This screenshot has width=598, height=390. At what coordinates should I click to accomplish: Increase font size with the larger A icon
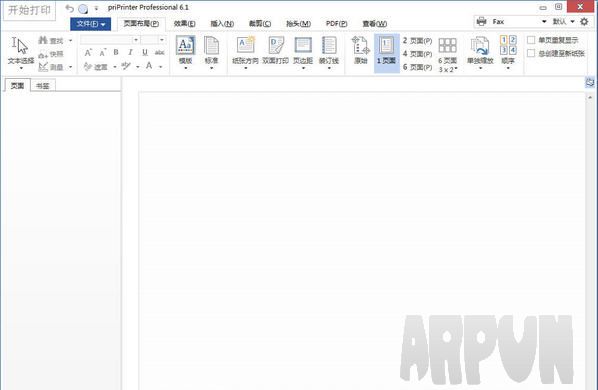coord(88,53)
